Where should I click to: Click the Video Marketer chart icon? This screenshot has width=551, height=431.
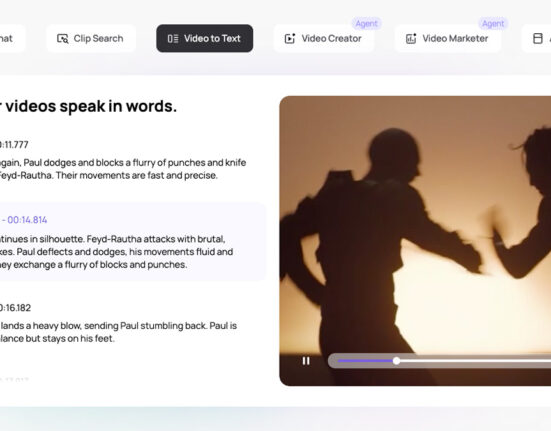(411, 39)
